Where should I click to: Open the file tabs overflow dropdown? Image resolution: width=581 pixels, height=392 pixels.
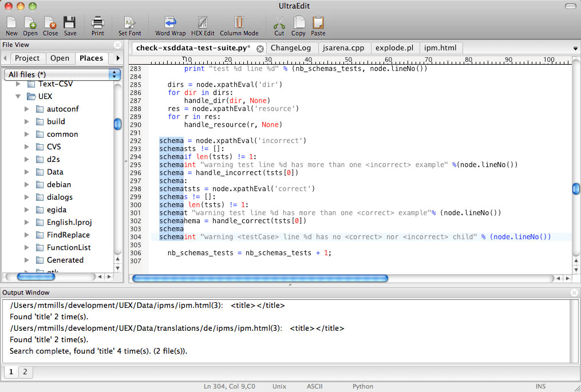(x=575, y=49)
